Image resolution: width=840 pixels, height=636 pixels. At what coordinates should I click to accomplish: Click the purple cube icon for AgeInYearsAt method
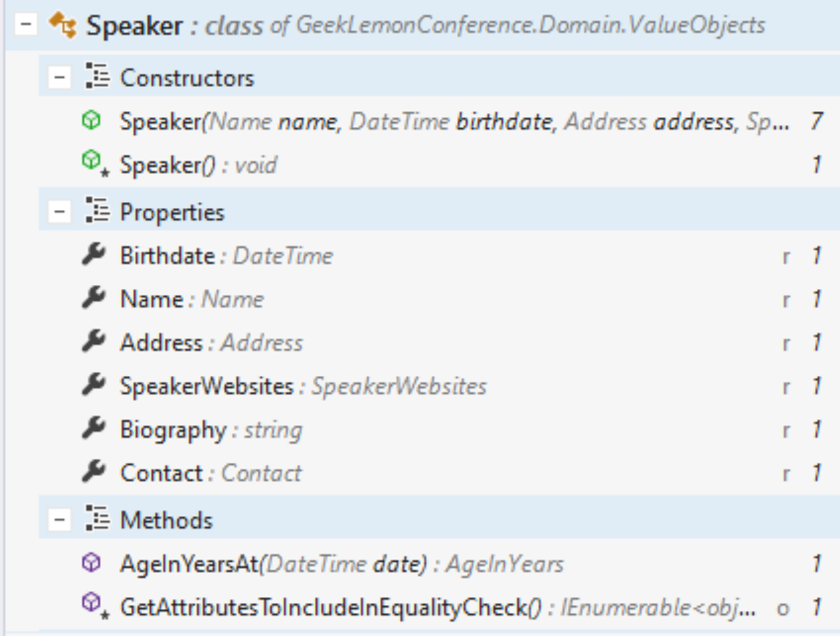click(92, 563)
